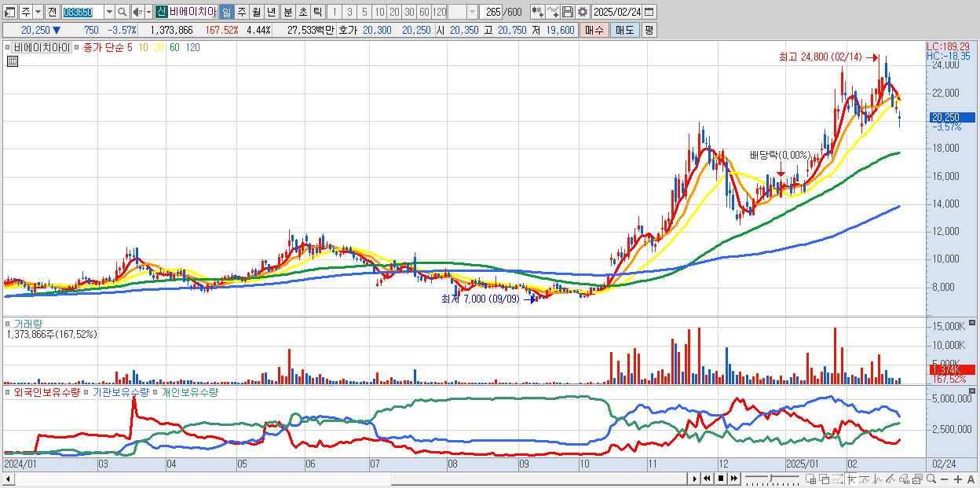Screen dimensions: 980x488
Task: Select 년 yearly period toggle
Action: coord(271,12)
